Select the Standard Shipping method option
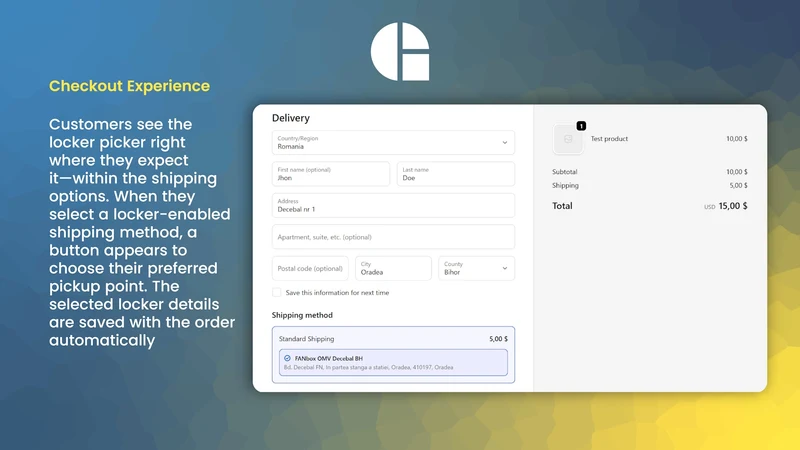 393,355
